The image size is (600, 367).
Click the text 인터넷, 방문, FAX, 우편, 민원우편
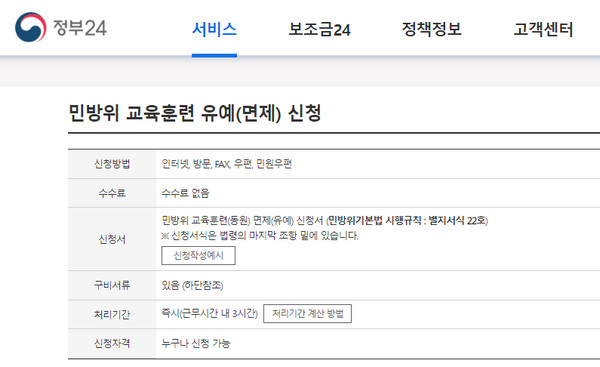(x=227, y=164)
